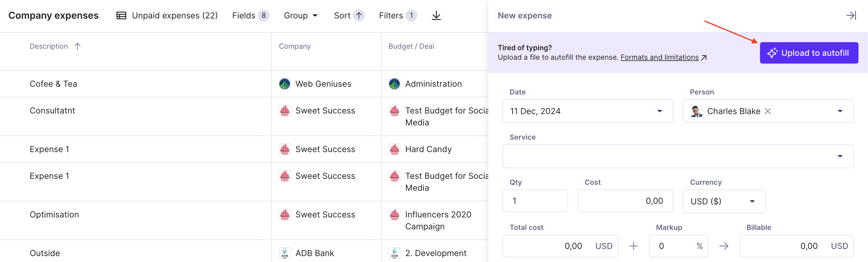Image resolution: width=868 pixels, height=262 pixels.
Task: Open the Date dropdown showing 11 Dec, 2024
Action: [x=588, y=111]
